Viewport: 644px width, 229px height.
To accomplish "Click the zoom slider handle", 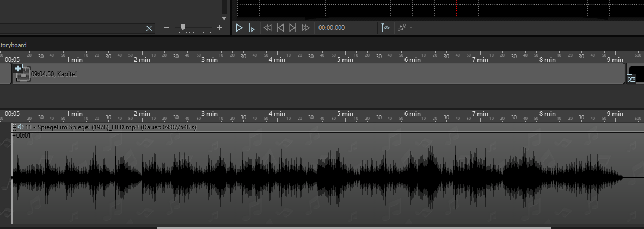I will pos(183,27).
